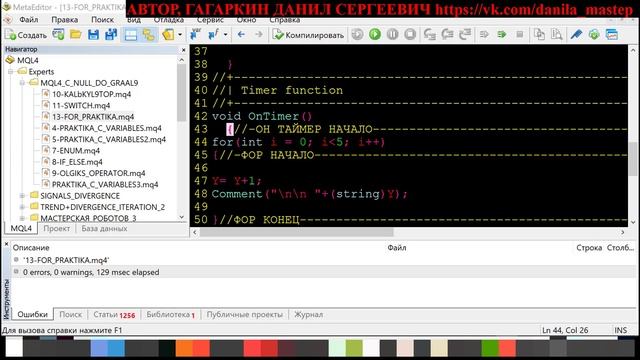Click the documents icon left of the magnifier document
This screenshot has width=640, height=360.
coord(539,35)
